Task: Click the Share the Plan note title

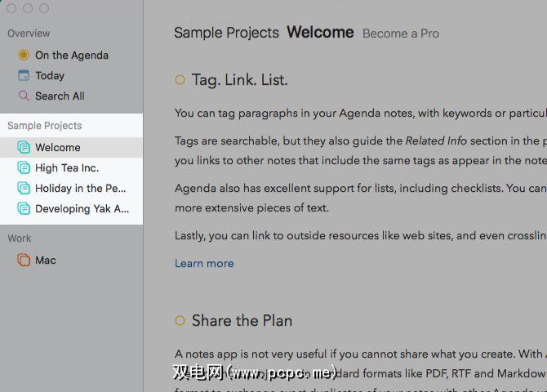Action: pyautogui.click(x=242, y=321)
